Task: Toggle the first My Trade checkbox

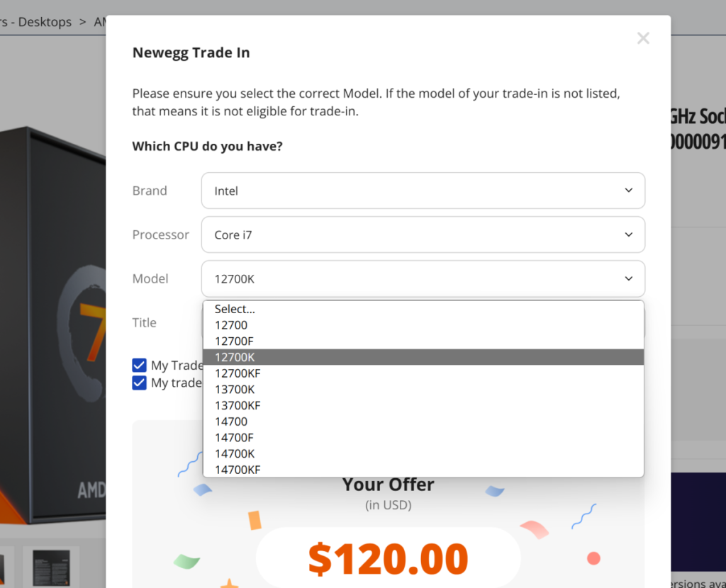Action: click(x=140, y=366)
